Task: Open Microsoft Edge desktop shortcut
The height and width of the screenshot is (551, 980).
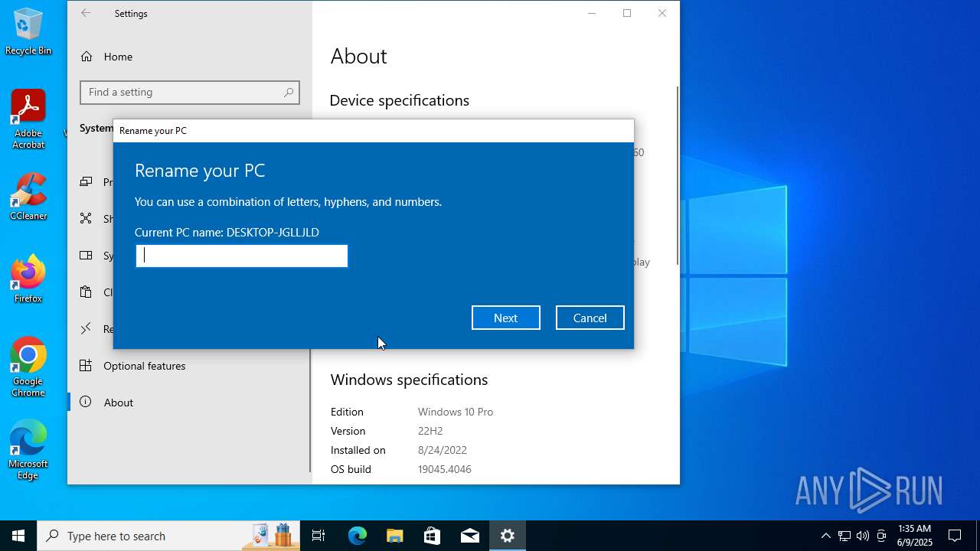Action: coord(28,450)
